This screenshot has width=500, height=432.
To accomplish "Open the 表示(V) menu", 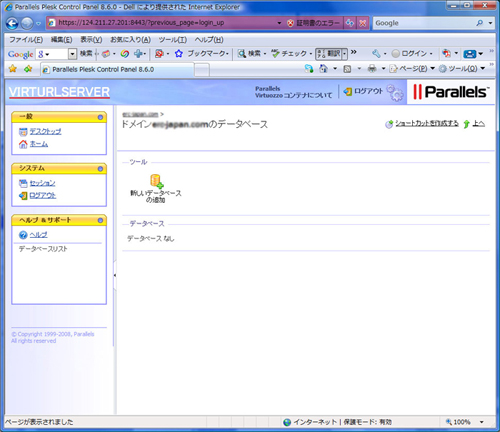I will coord(91,40).
